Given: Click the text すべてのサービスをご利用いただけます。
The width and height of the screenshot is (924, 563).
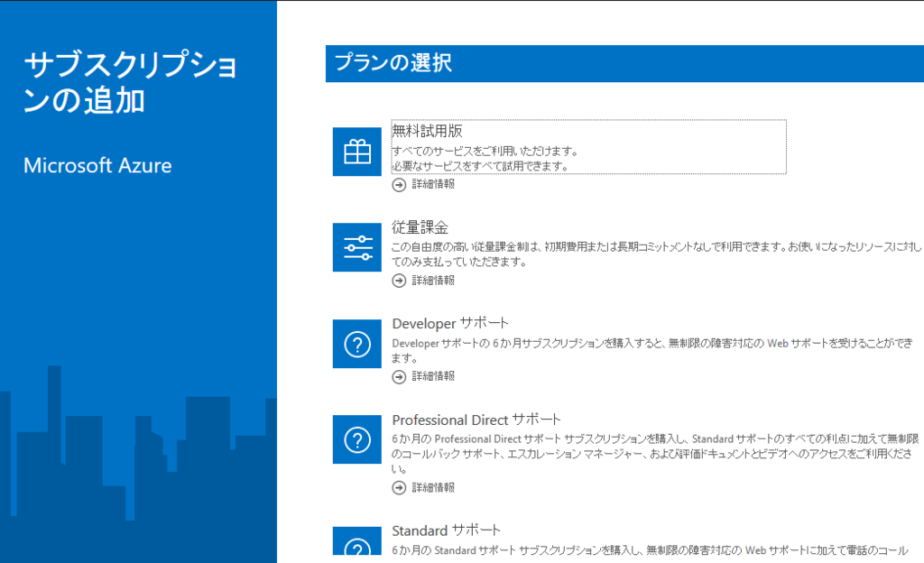Looking at the screenshot, I should (485, 152).
